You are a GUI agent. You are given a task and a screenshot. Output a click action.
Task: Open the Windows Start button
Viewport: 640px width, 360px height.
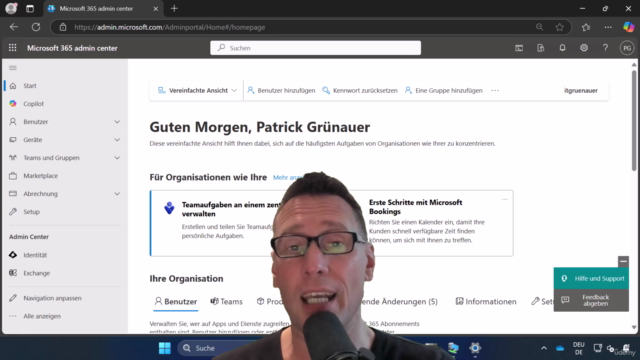[165, 348]
